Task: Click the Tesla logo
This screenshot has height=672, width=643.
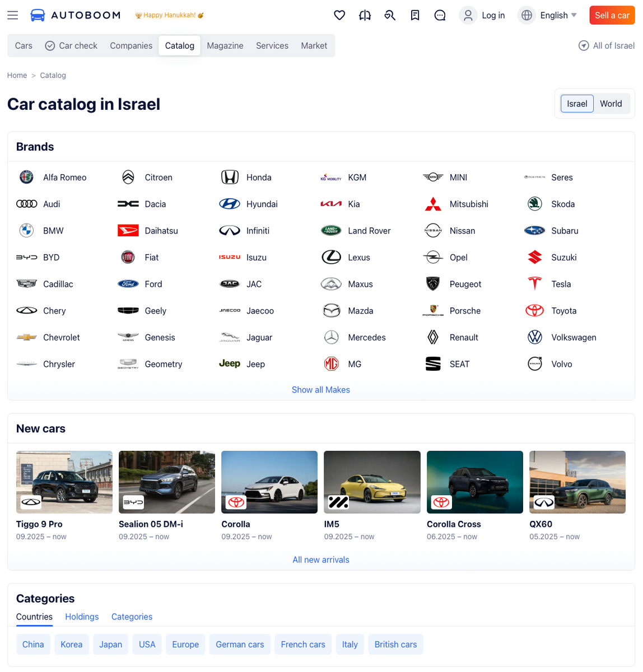Action: tap(535, 284)
